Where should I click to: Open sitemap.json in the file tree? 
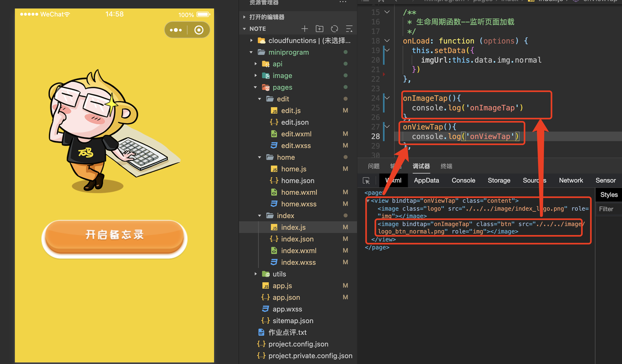tap(293, 321)
